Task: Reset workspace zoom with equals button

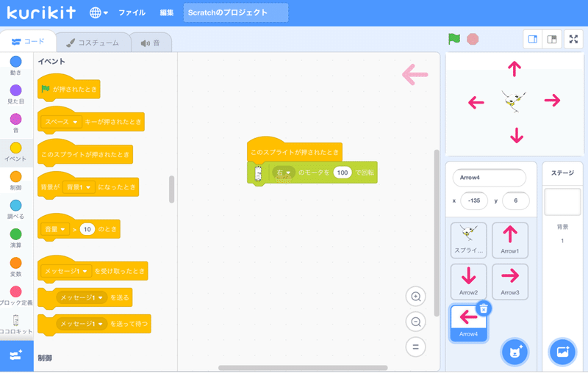Action: (415, 347)
